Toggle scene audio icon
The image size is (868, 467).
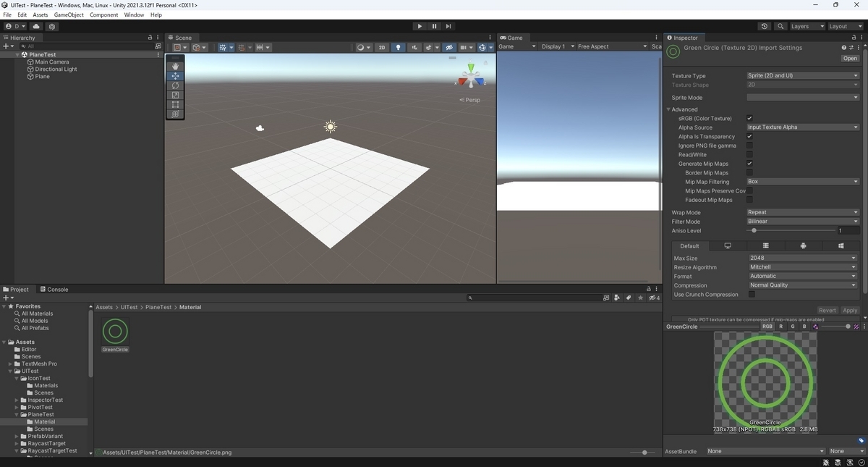(414, 47)
